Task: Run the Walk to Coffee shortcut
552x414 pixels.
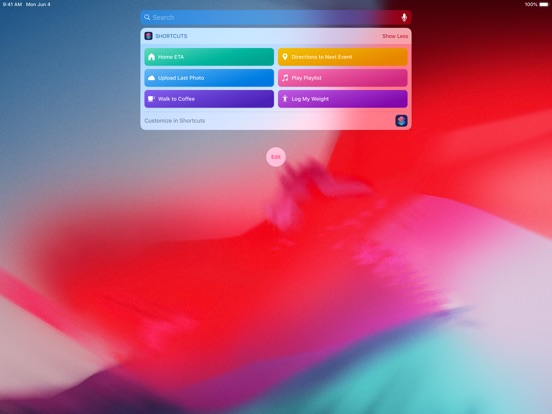Action: point(209,99)
